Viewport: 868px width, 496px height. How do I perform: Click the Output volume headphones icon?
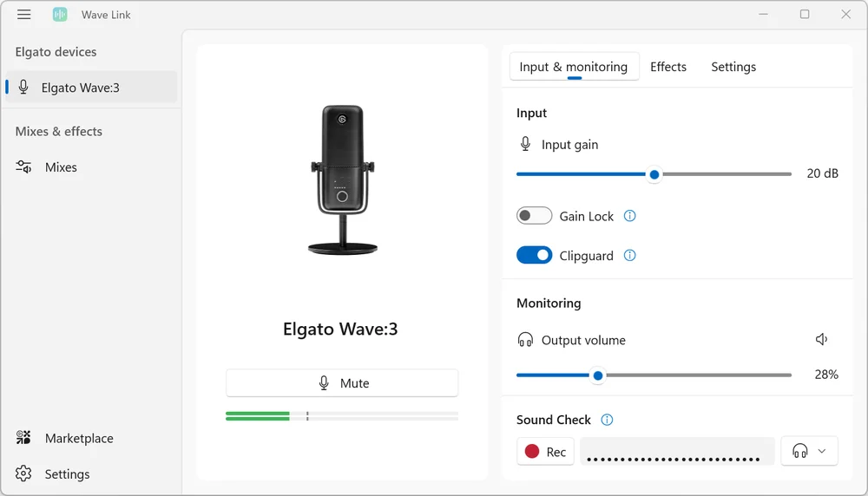click(525, 340)
